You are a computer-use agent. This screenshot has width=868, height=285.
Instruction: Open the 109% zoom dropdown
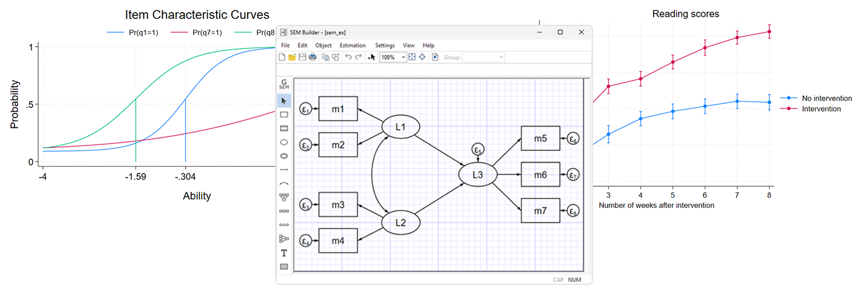(404, 57)
